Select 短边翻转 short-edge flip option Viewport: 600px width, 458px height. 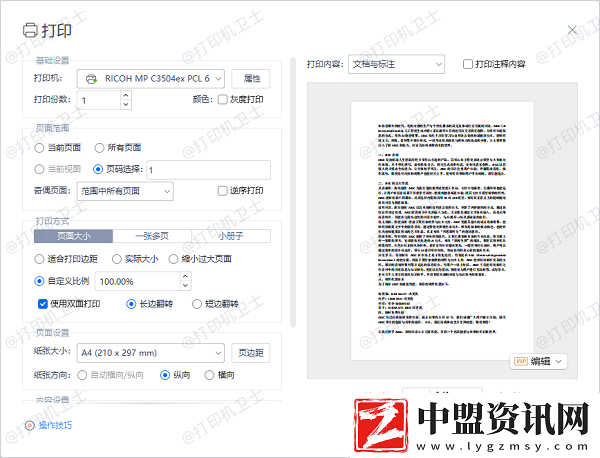pos(197,304)
